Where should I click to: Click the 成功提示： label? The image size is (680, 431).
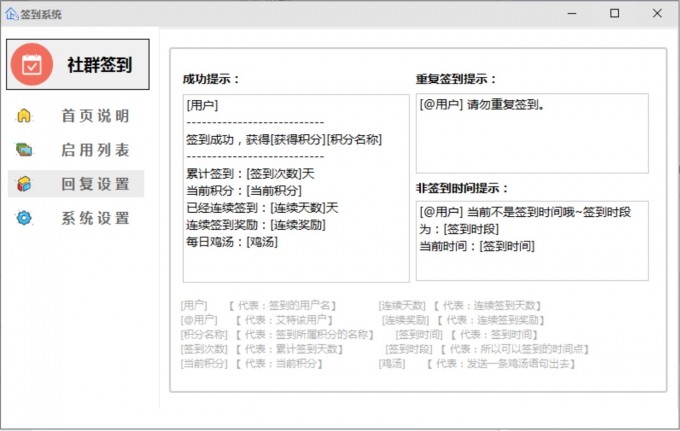211,79
